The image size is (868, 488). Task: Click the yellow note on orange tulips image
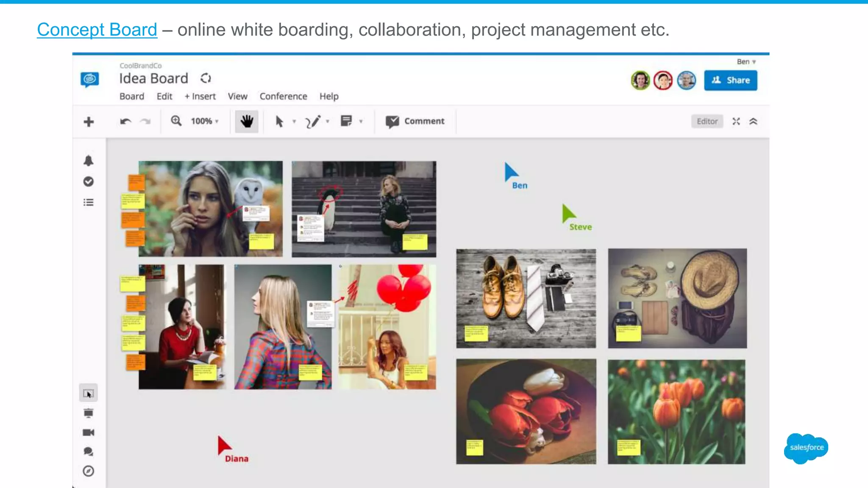(629, 447)
